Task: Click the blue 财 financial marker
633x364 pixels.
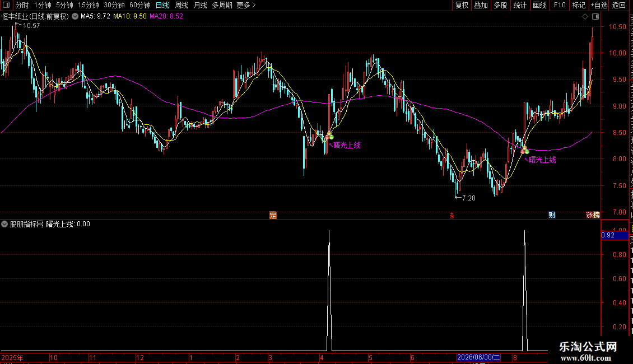Action: click(x=552, y=215)
